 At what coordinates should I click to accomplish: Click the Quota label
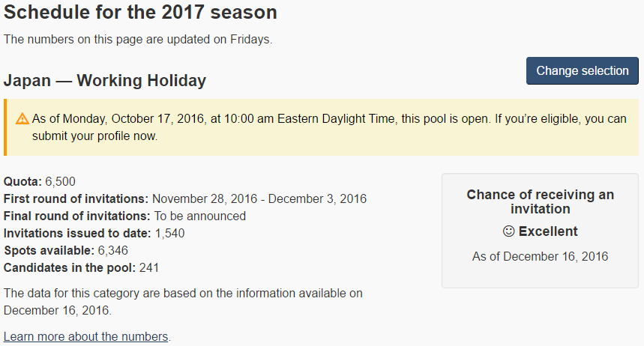[x=22, y=181]
